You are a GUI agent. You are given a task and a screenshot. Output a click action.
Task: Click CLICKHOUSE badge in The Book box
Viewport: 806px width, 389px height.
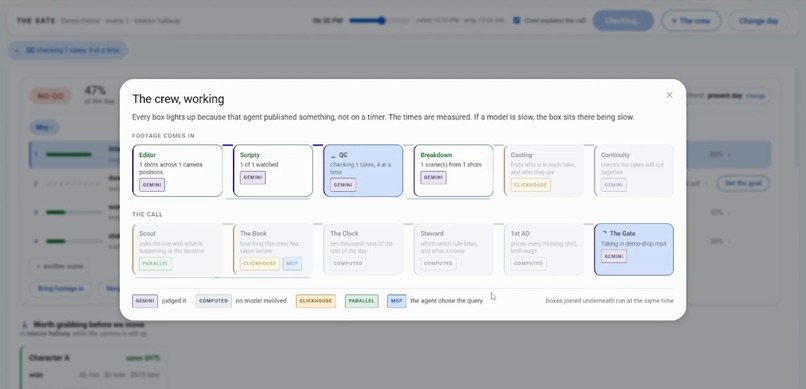[260, 264]
